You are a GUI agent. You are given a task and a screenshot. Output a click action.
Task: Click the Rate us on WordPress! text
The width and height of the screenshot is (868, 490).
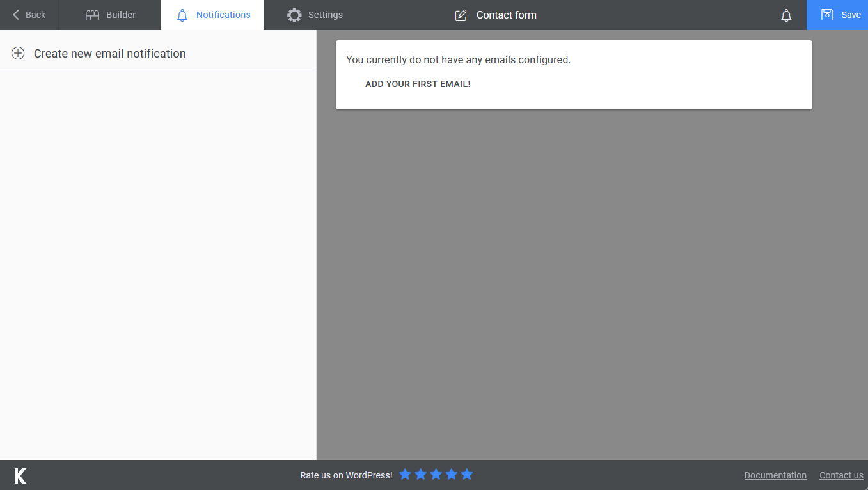click(346, 475)
